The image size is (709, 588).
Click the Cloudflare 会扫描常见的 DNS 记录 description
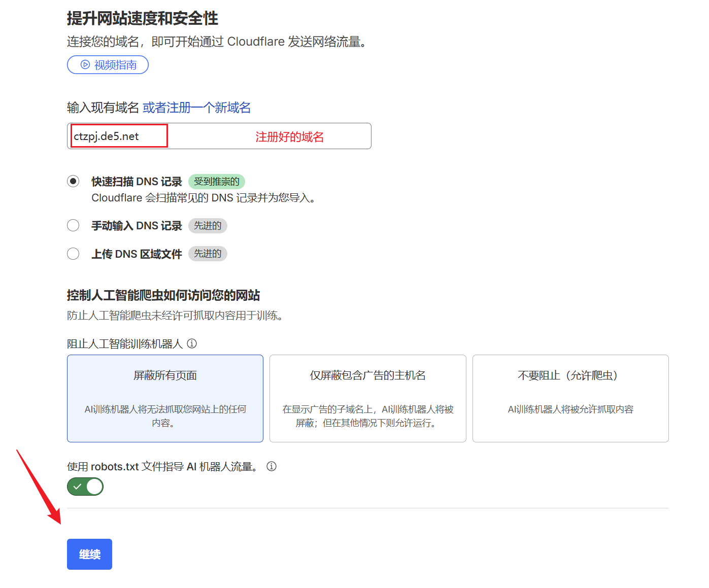[204, 198]
